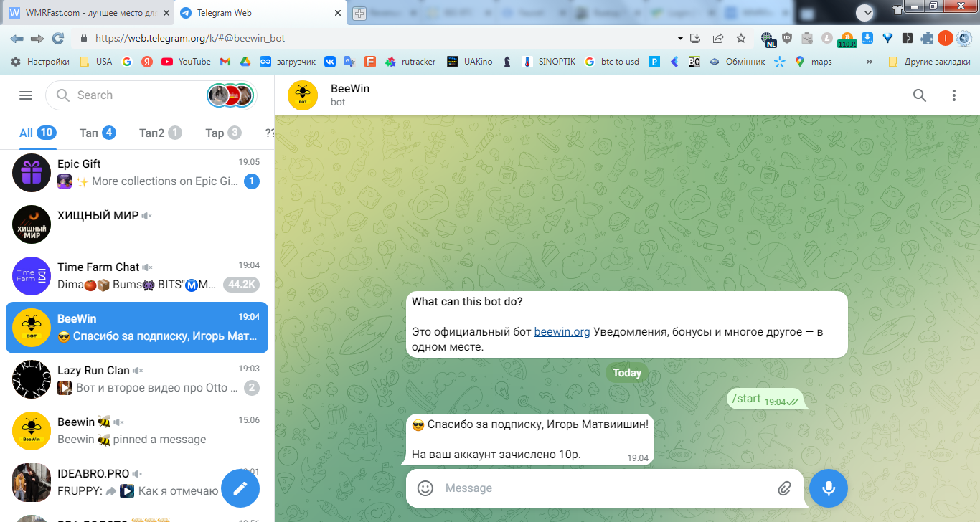Image resolution: width=980 pixels, height=522 pixels.
Task: Open the YouTube bookmark
Action: (x=186, y=62)
